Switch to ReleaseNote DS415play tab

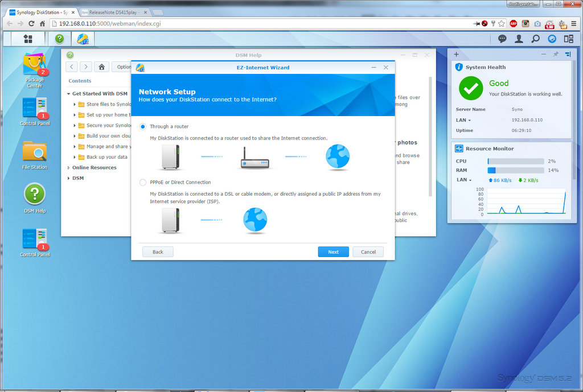[113, 13]
